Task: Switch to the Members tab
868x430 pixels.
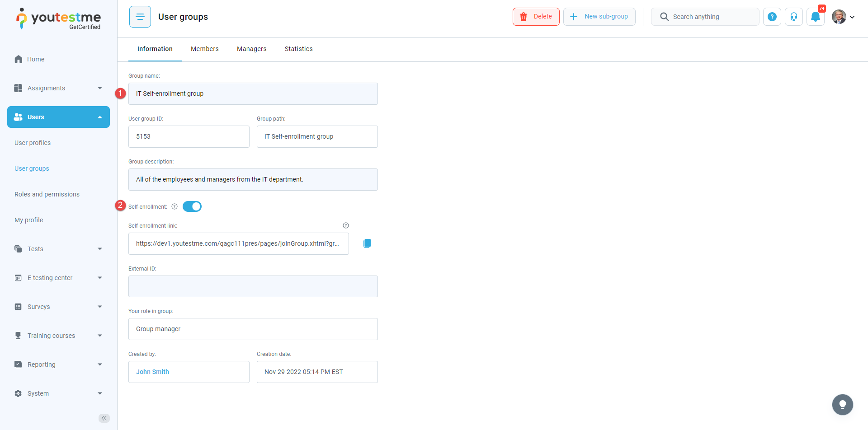Action: 204,49
